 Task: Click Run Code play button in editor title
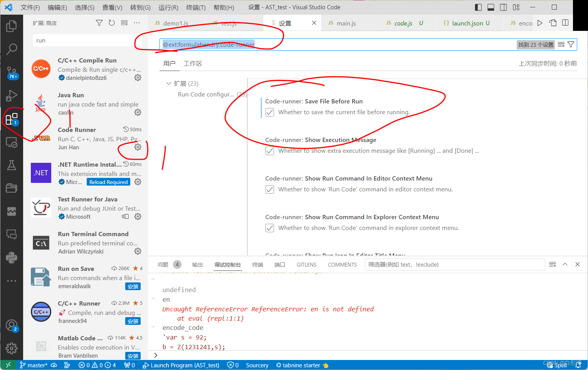click(540, 23)
